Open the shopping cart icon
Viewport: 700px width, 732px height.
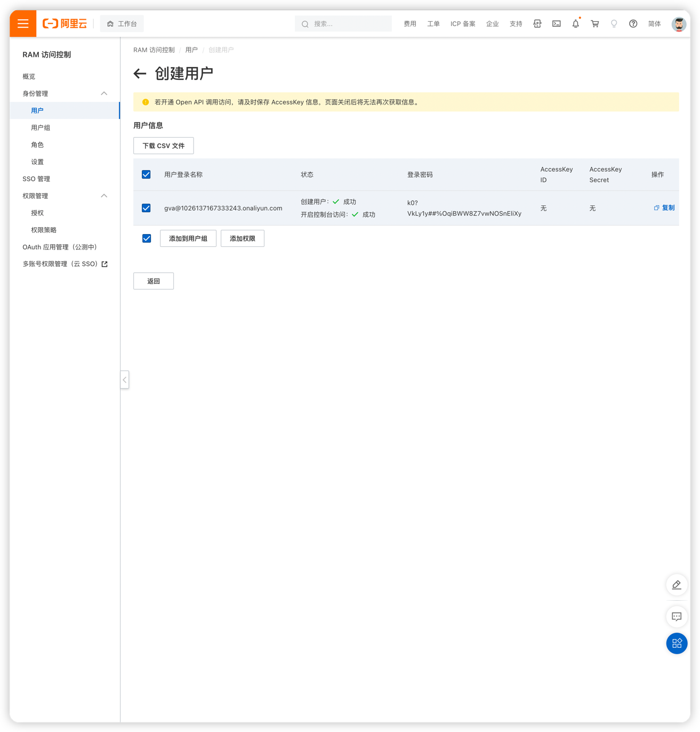coord(594,24)
